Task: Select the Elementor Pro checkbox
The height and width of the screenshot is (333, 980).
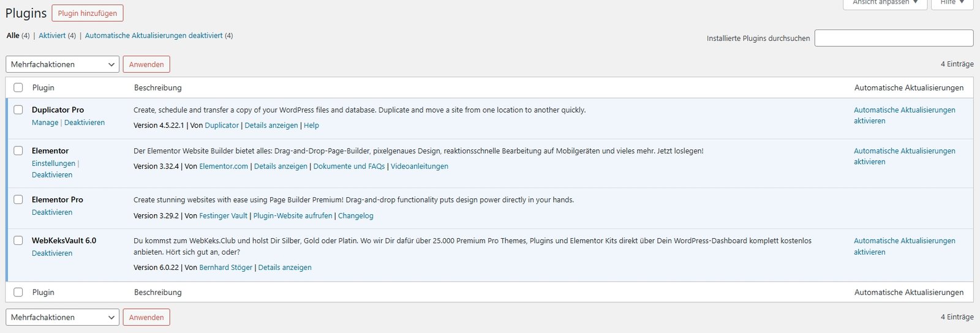Action: click(x=18, y=200)
